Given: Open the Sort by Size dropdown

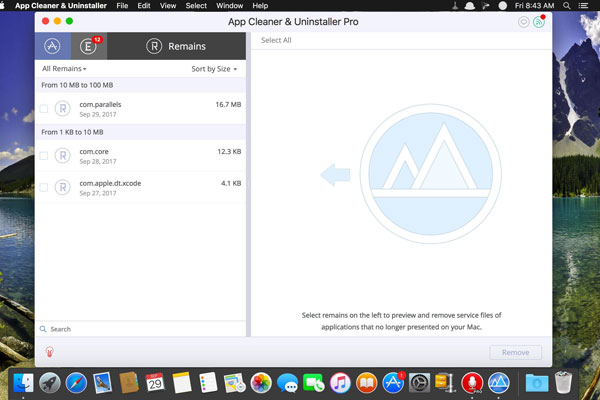Looking at the screenshot, I should coord(214,69).
